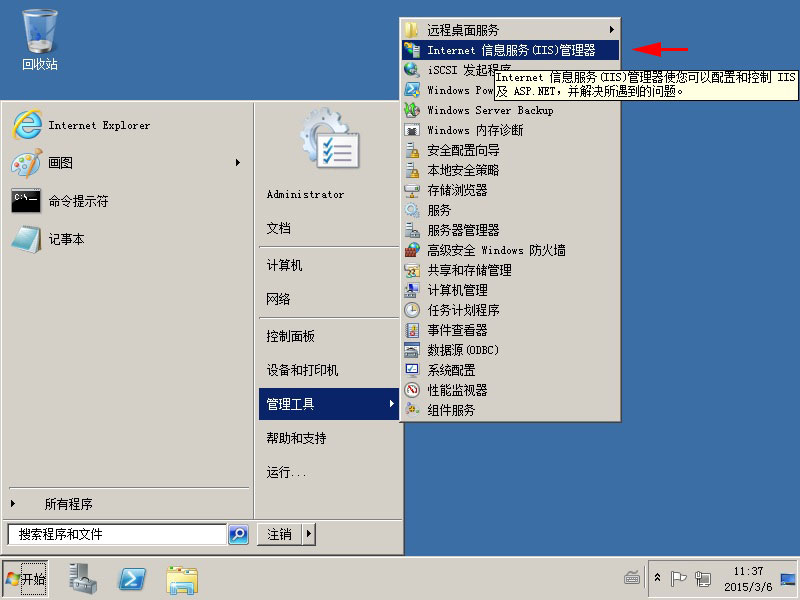Click the 服务器管理器 icon in the submenu
This screenshot has height=600, width=800.
click(412, 230)
